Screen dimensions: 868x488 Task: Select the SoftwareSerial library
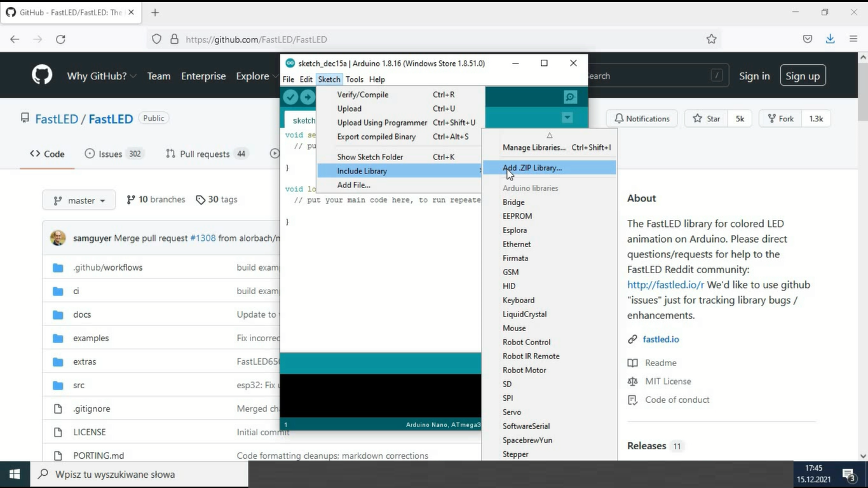549,426
